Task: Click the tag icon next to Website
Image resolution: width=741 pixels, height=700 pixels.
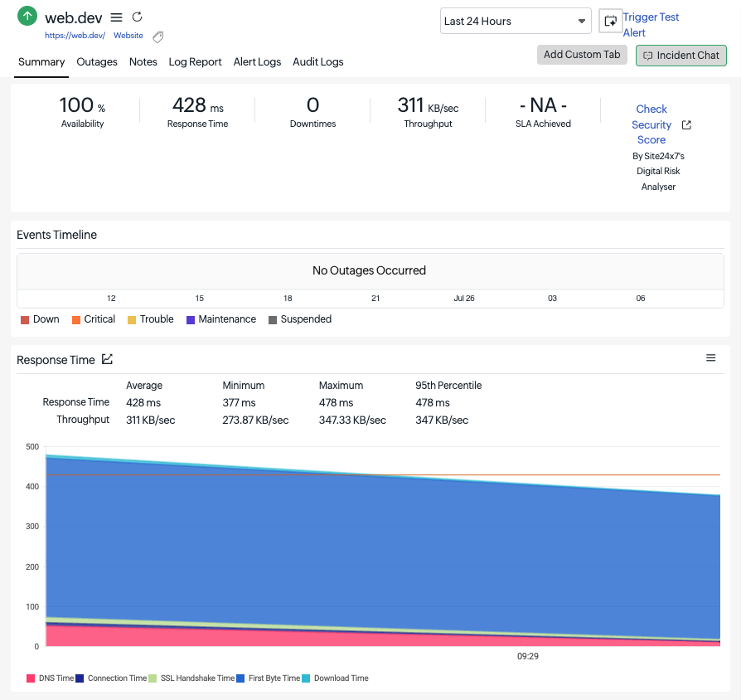Action: tap(158, 36)
